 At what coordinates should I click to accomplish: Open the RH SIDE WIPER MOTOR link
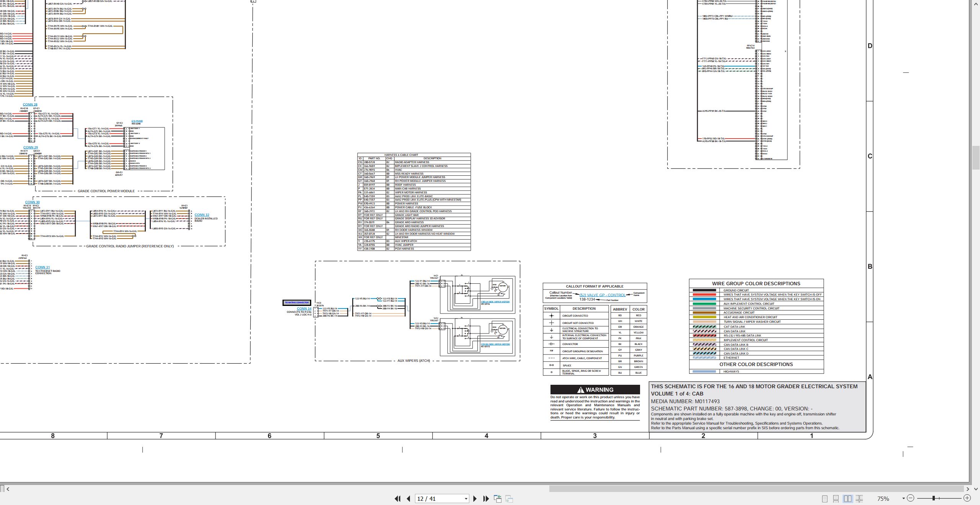pyautogui.click(x=495, y=344)
